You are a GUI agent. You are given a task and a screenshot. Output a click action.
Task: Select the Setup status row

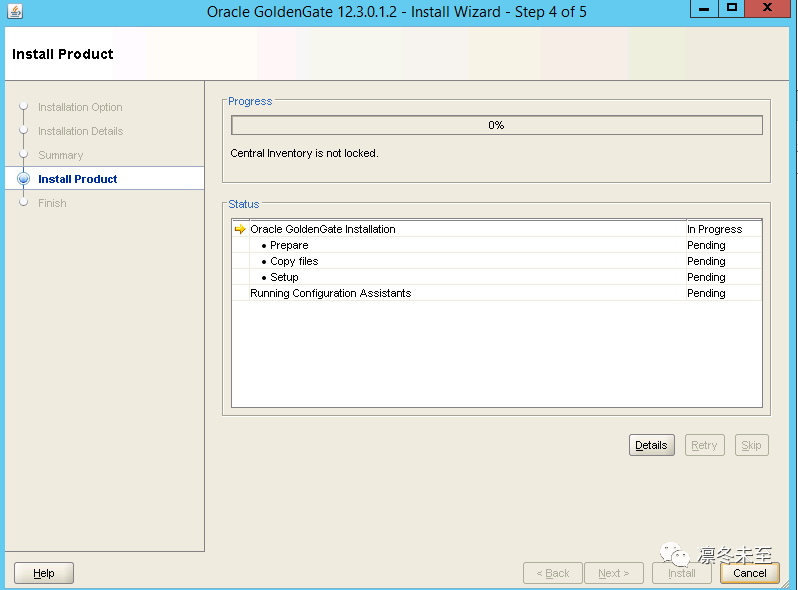(x=497, y=277)
